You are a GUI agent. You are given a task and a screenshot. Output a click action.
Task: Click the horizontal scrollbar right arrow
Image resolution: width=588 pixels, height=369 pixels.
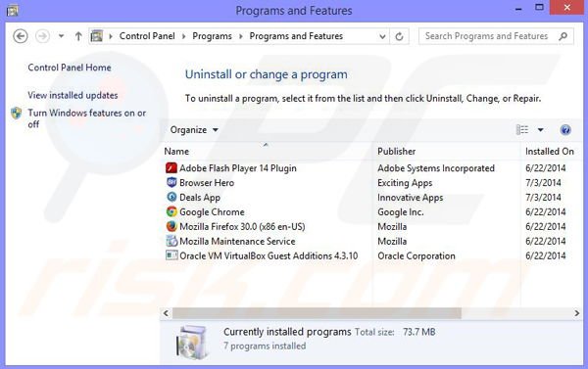click(x=577, y=313)
